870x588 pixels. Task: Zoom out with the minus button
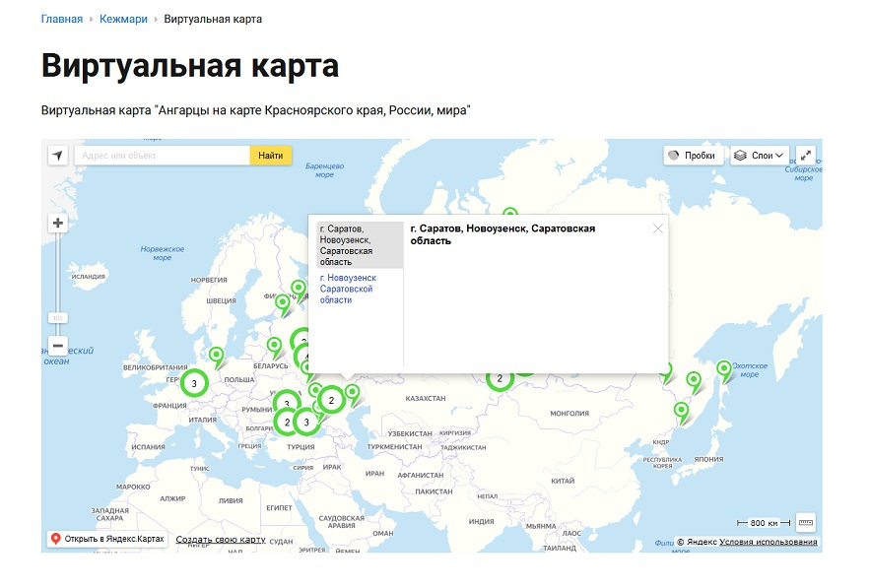(x=58, y=346)
